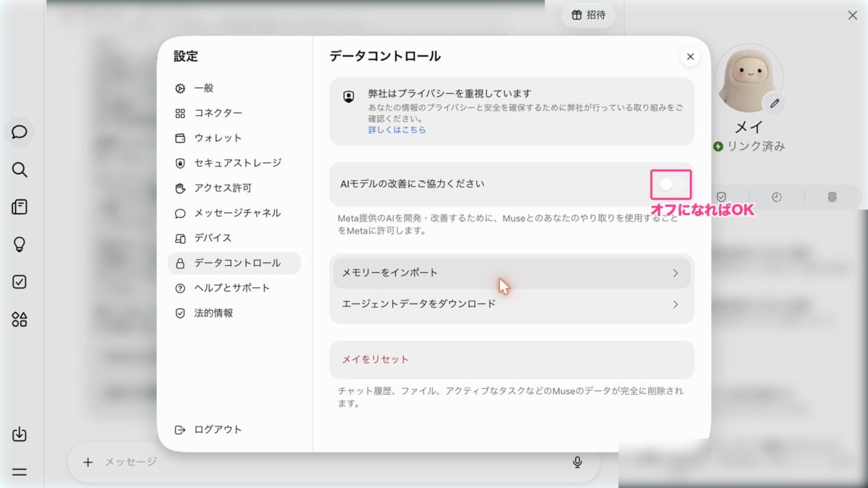Screen dimensions: 868x488
Task: Click the メッセージ input field
Action: (333, 462)
